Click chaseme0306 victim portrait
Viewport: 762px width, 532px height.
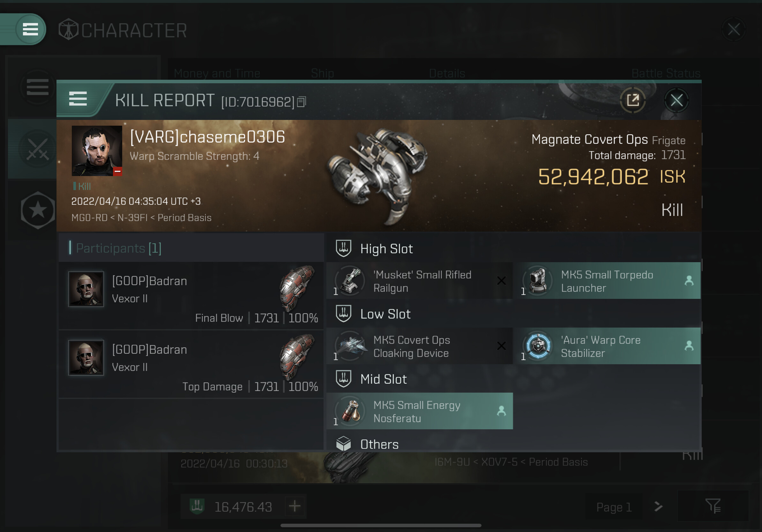(97, 151)
